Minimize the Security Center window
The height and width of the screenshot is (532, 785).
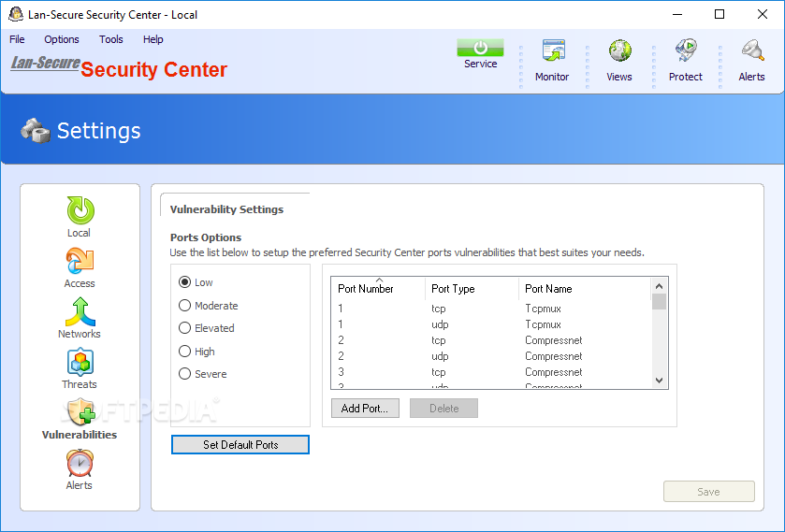tap(677, 15)
